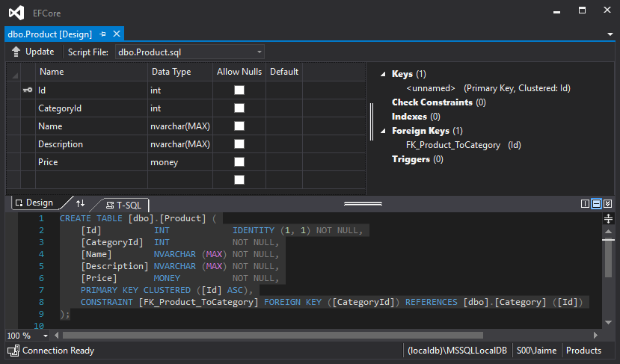Collapse the Keys section

pos(384,74)
